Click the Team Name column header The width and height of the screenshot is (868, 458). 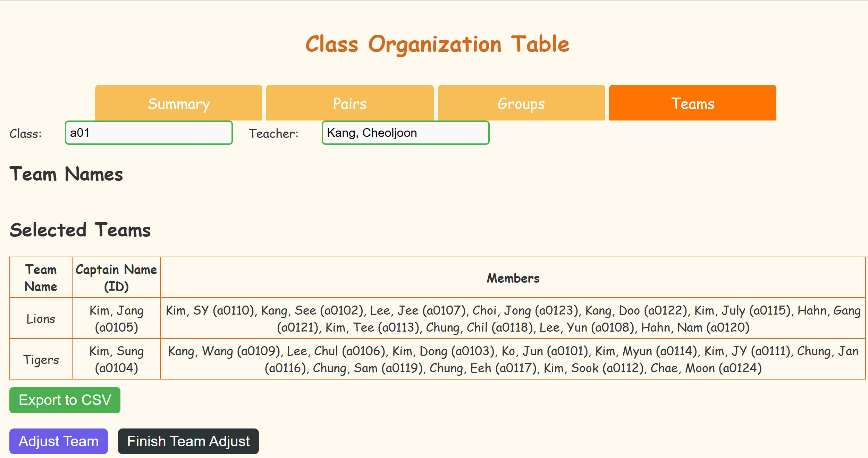(x=41, y=278)
